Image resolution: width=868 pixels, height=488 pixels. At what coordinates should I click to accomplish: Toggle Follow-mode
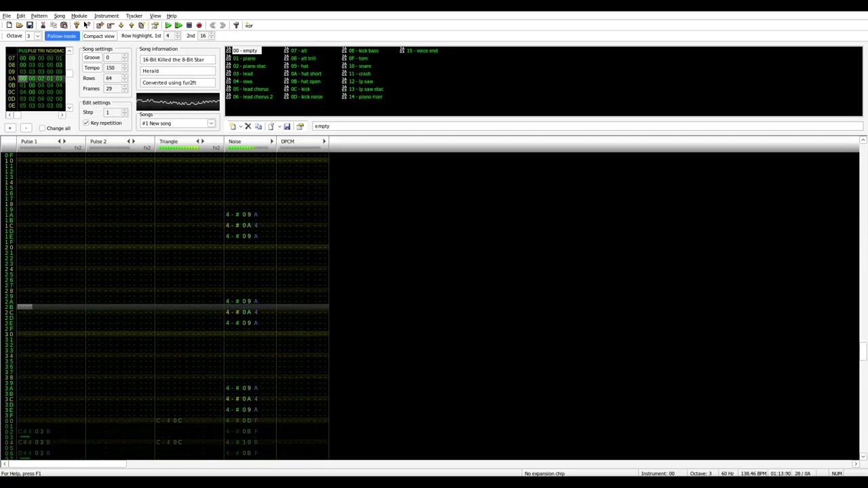pyautogui.click(x=61, y=36)
